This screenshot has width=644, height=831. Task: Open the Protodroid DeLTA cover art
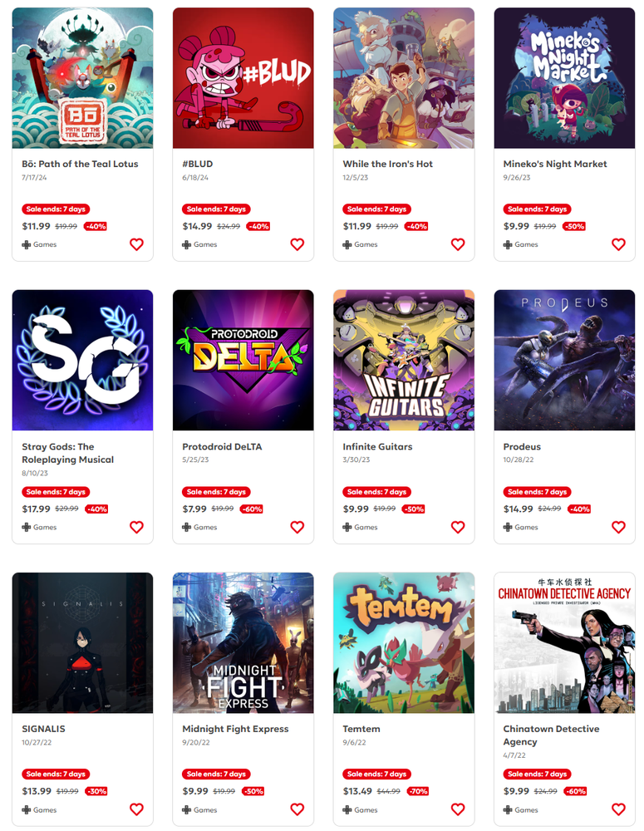(243, 360)
